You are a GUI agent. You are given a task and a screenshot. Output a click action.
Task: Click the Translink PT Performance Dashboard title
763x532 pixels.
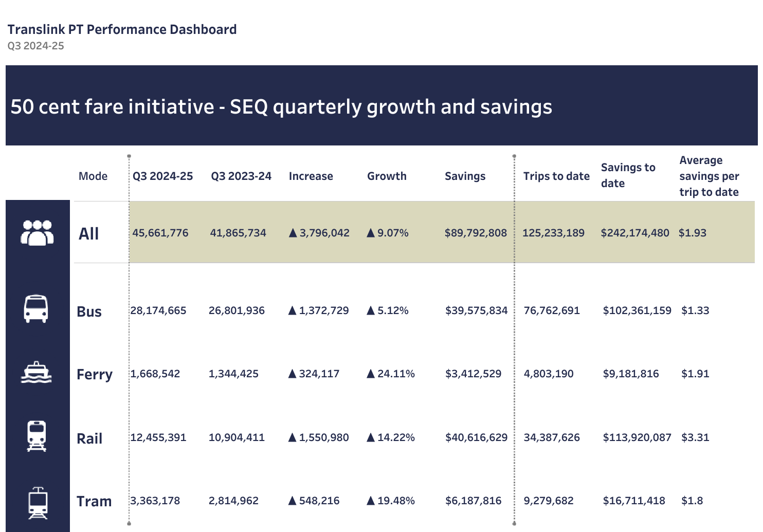[x=122, y=29]
